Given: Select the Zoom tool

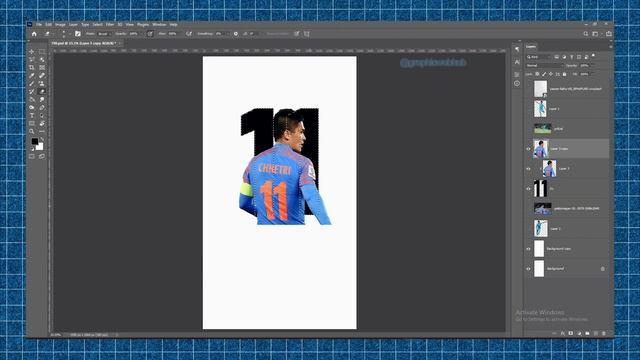Looking at the screenshot, I should (x=32, y=131).
